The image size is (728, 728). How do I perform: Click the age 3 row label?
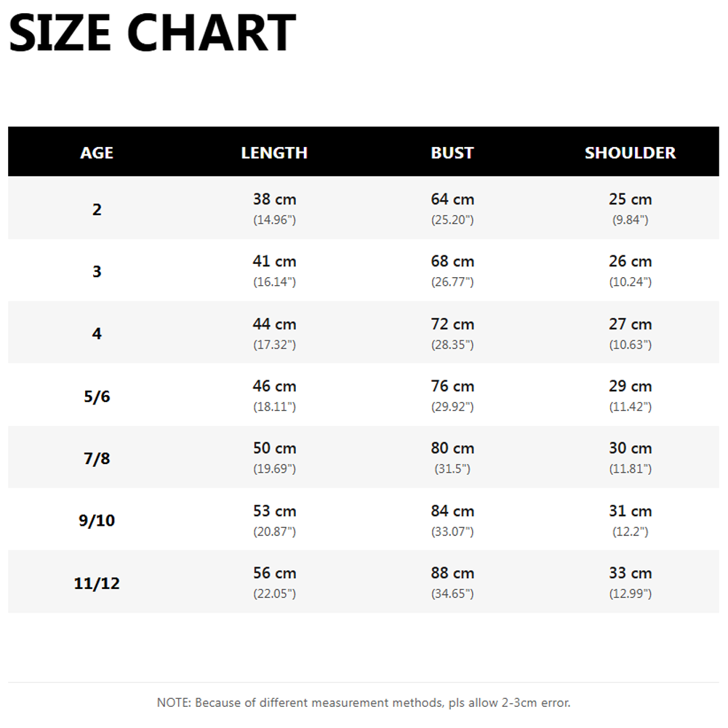pyautogui.click(x=97, y=271)
